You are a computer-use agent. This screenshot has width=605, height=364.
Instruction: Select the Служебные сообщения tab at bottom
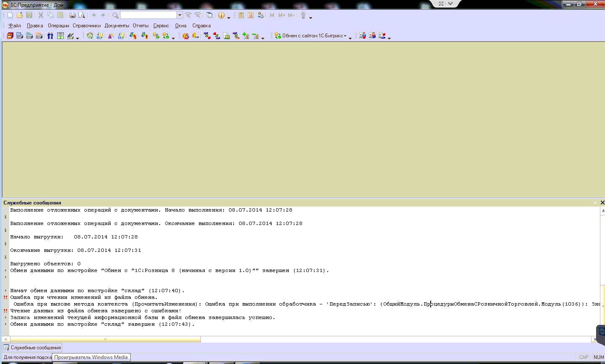click(32, 348)
